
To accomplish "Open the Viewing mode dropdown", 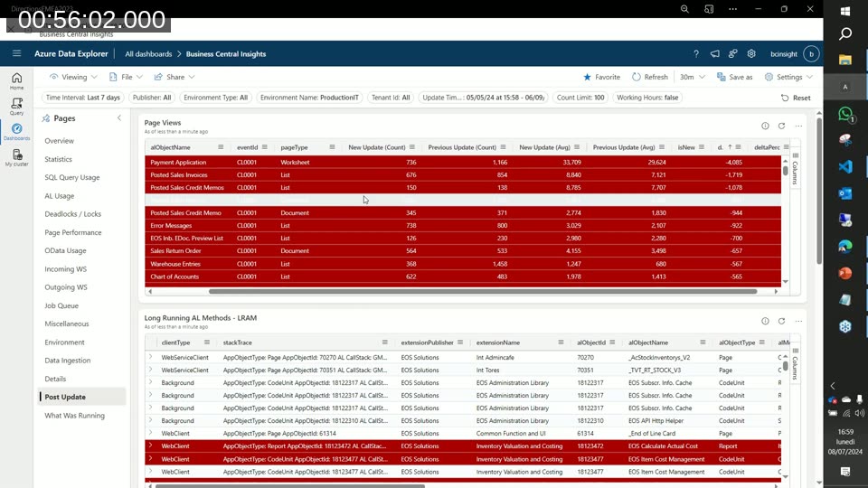I will coord(73,77).
